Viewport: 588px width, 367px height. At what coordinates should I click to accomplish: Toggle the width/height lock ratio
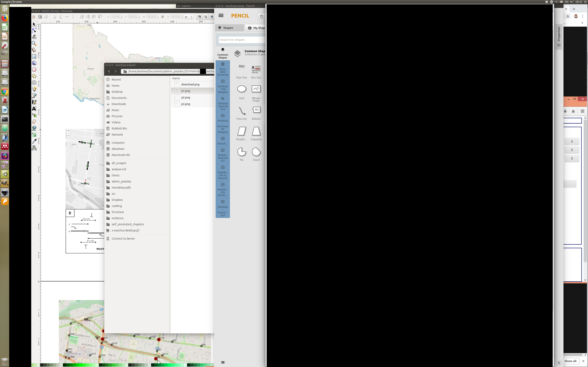tap(163, 17)
